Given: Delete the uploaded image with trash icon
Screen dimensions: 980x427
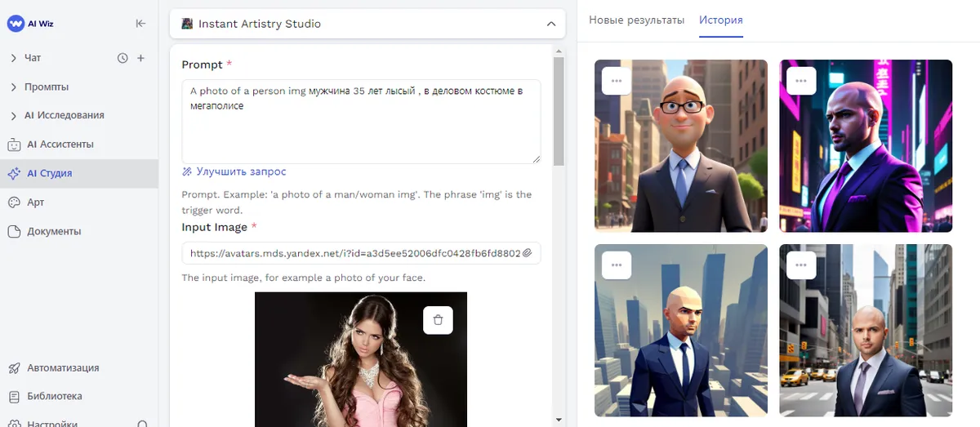Looking at the screenshot, I should [x=438, y=320].
